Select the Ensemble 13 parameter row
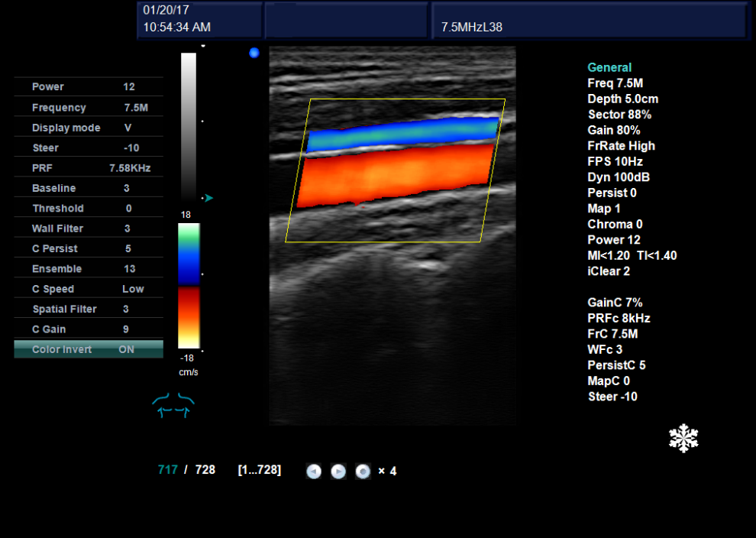The width and height of the screenshot is (756, 538). click(89, 269)
